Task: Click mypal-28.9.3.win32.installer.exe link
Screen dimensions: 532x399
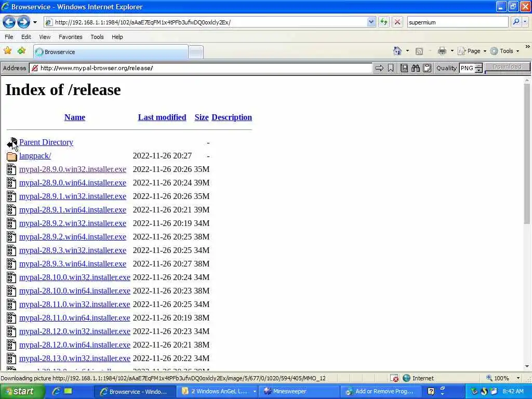Action: pyautogui.click(x=73, y=250)
